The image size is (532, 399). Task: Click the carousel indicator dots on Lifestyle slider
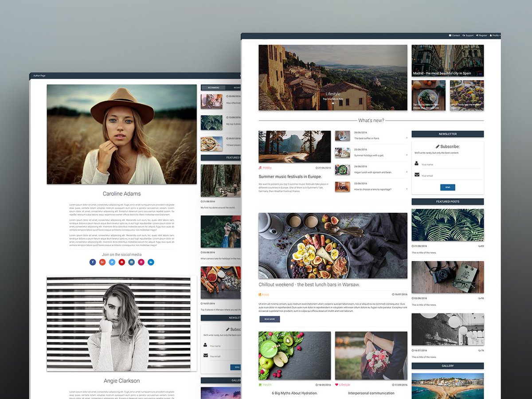pos(333,103)
